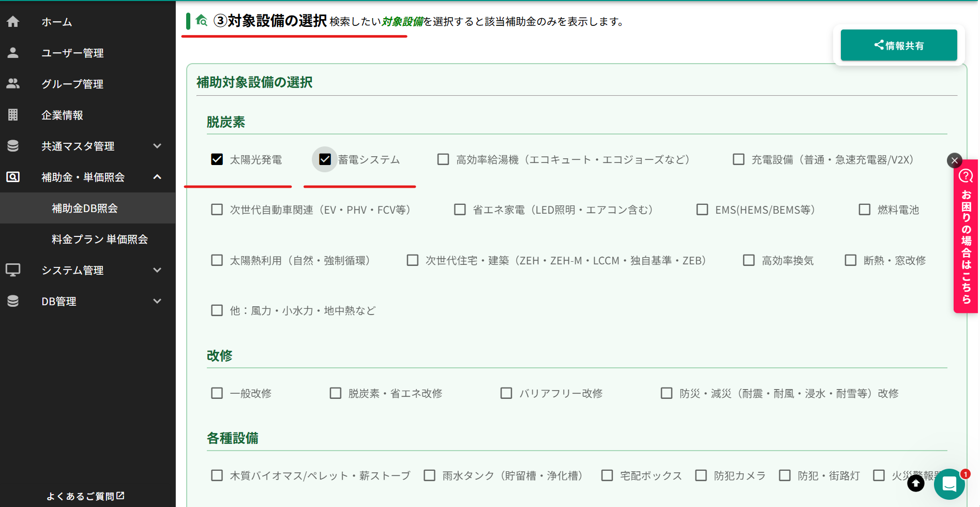Uncheck the 太陽光発電 checkbox
Viewport: 980px width, 507px height.
point(217,159)
